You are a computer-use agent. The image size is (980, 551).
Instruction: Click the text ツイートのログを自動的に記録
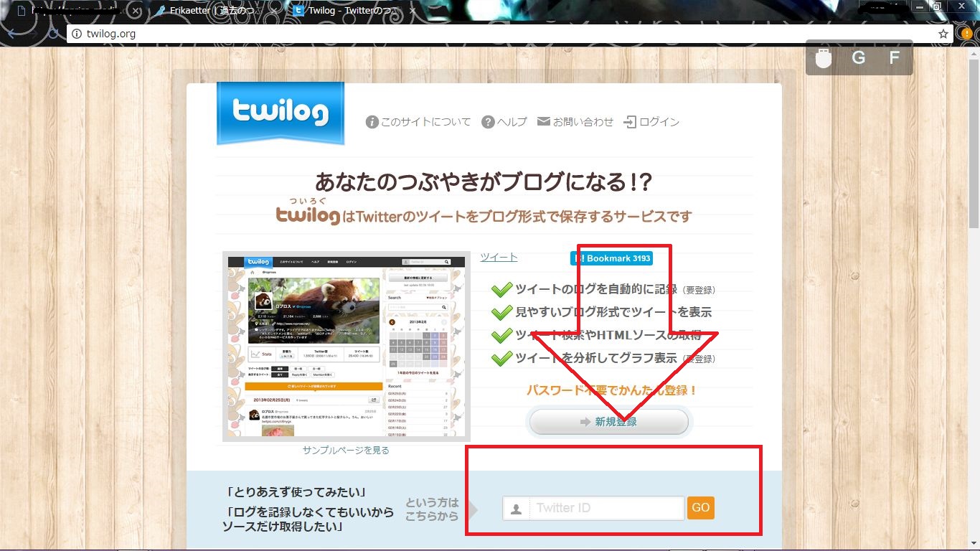596,290
